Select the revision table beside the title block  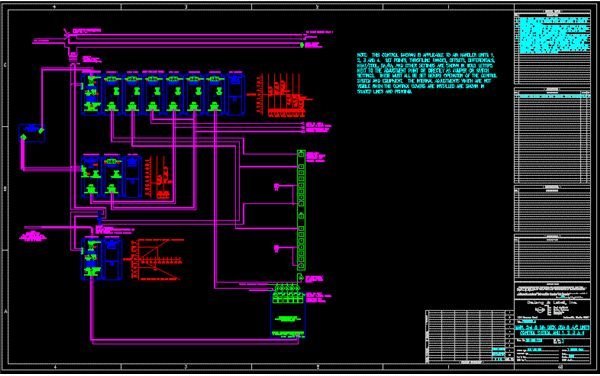[470, 335]
